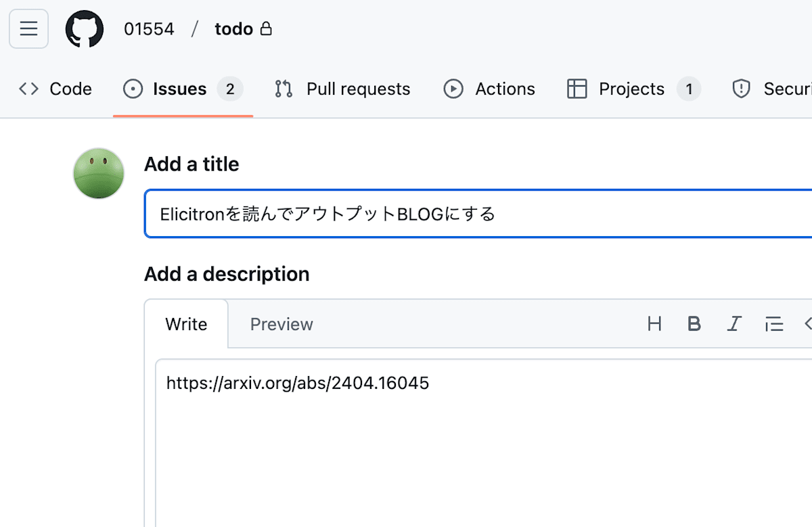
Task: Apply italic formatting to text
Action: (734, 324)
